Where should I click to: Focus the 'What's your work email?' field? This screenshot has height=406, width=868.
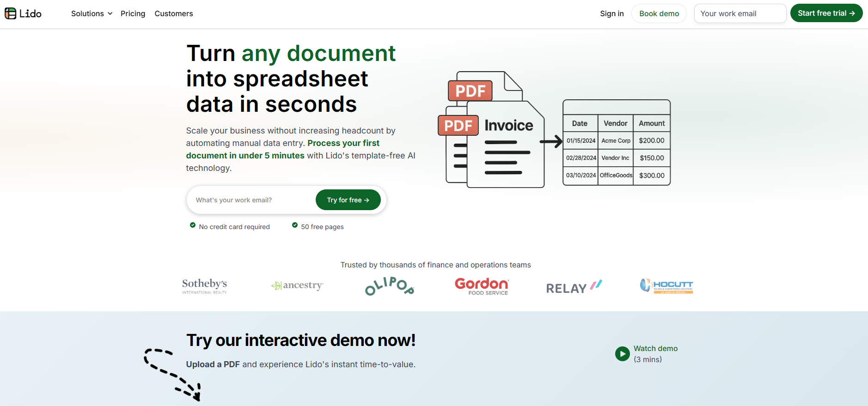[x=252, y=200]
